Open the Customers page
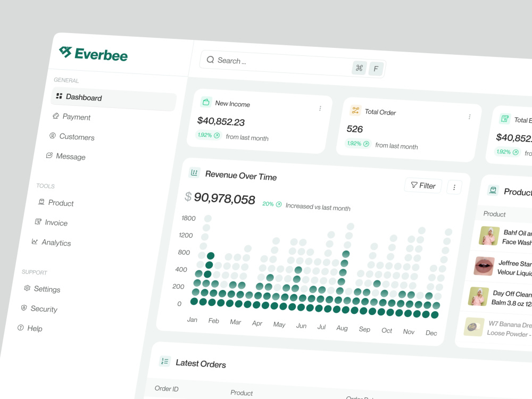532x399 pixels. (x=72, y=136)
